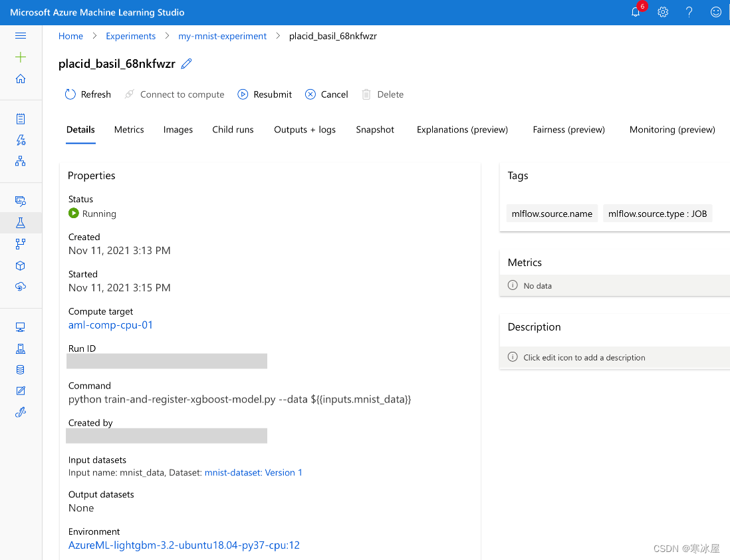Switch to the Metrics tab
Screen dimensions: 730x560
click(129, 130)
